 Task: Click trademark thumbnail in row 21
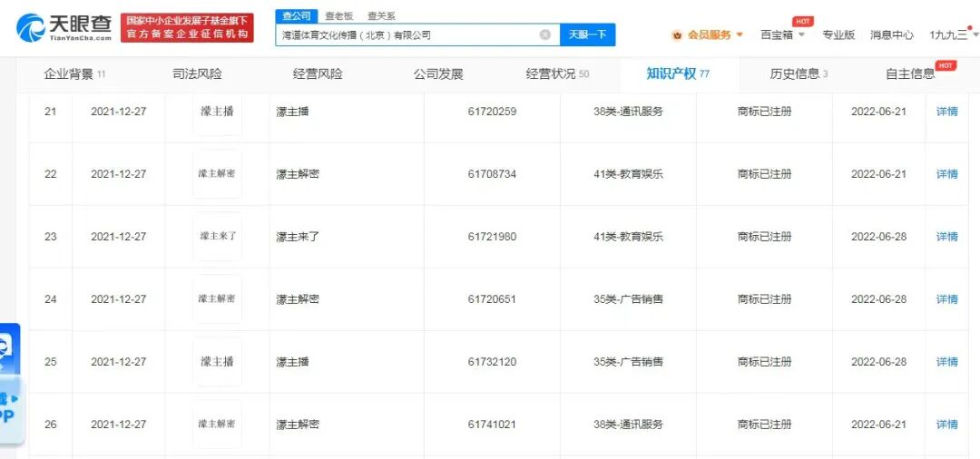pos(217,113)
